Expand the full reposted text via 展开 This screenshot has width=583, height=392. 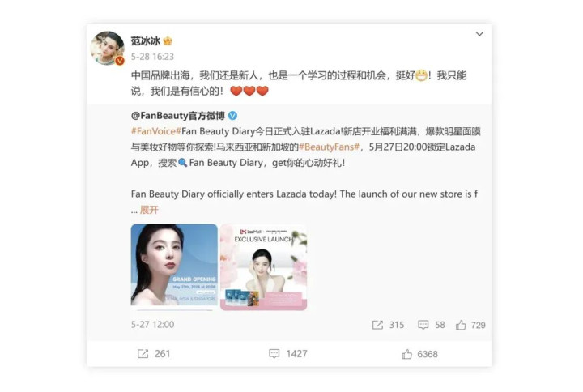(x=149, y=210)
